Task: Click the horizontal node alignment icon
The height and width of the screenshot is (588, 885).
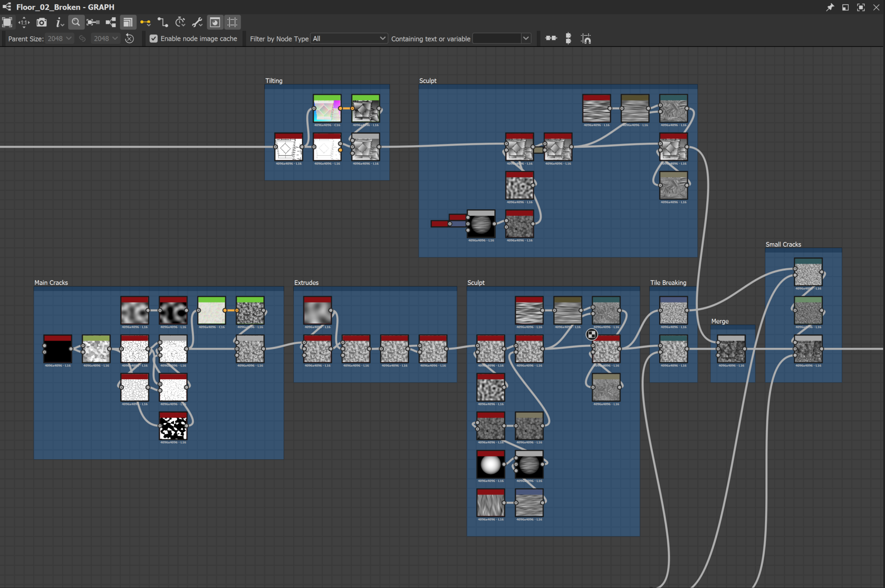Action: tap(551, 38)
